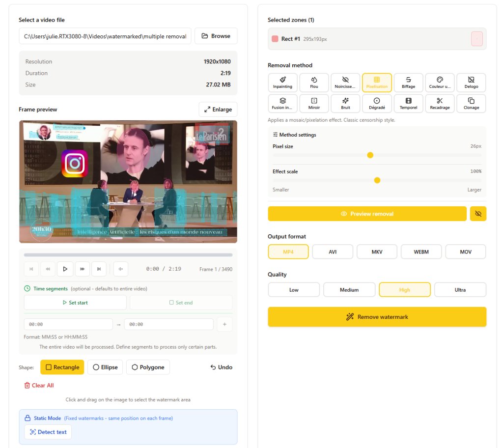Adjust the Pixel size slider handle
Screen dimensions: 503x448
(370, 155)
